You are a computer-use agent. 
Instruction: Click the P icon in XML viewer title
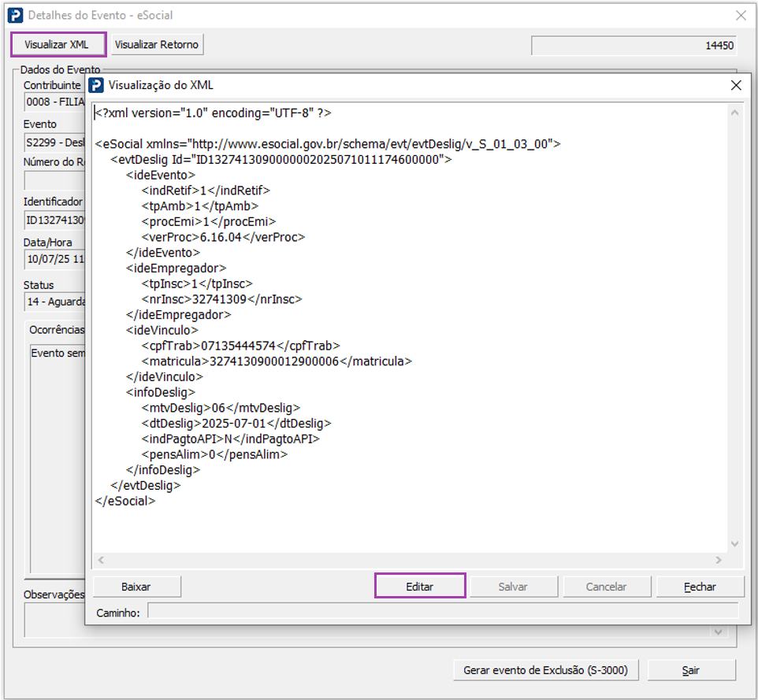96,86
